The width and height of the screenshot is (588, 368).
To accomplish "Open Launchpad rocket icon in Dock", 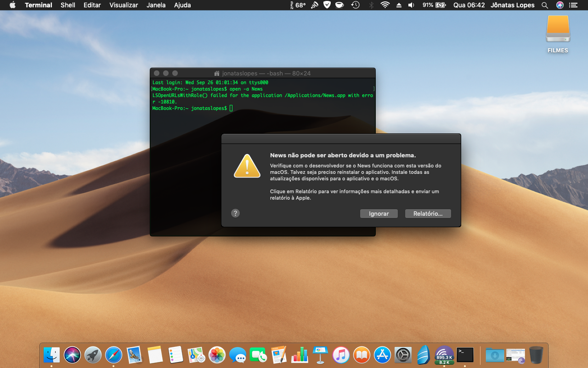I will 93,355.
